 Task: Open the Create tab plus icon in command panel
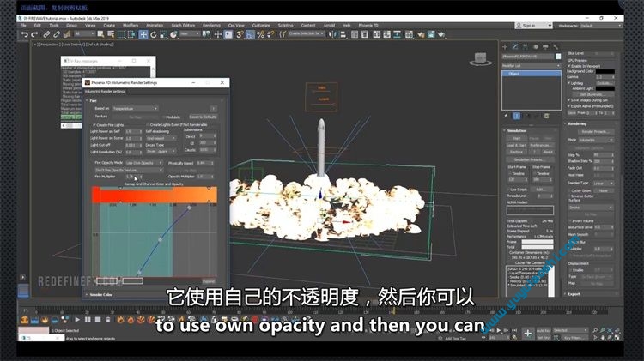pyautogui.click(x=505, y=47)
